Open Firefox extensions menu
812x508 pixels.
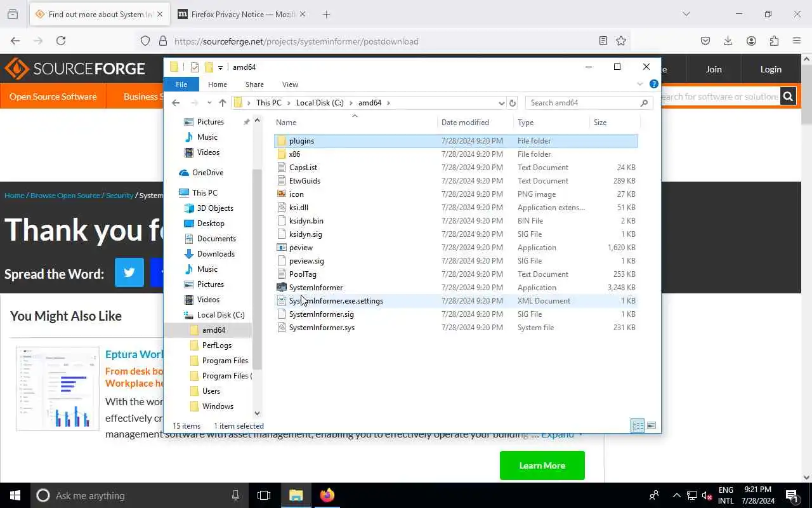[774, 41]
